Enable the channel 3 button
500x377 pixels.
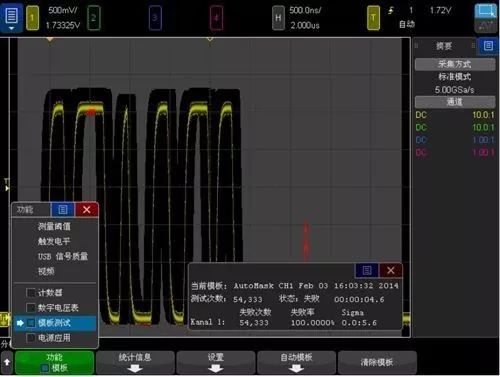pos(155,18)
